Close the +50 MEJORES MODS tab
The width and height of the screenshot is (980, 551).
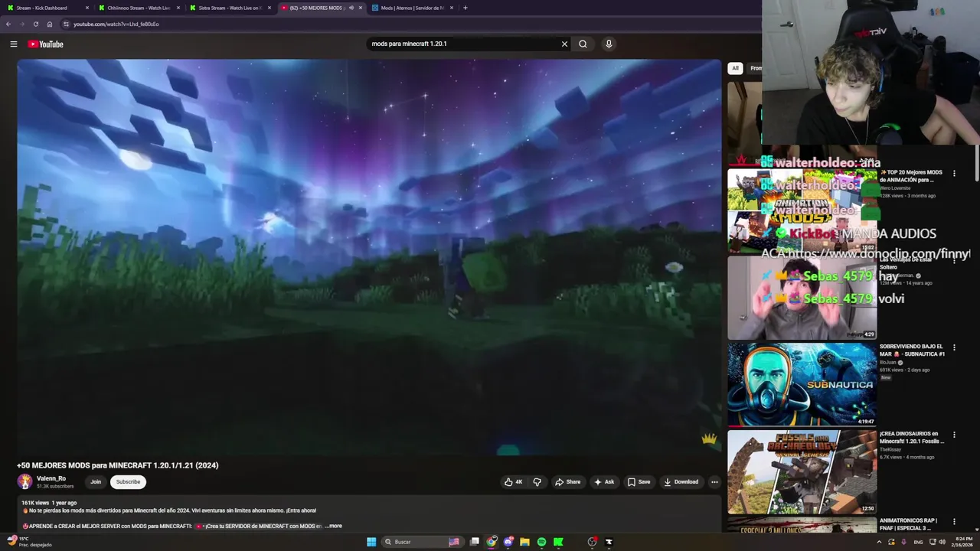pos(361,8)
